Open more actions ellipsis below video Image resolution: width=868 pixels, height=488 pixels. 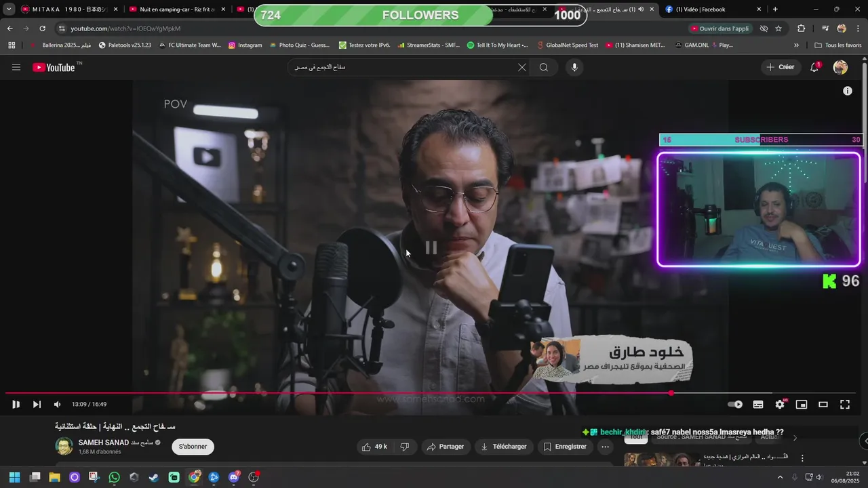pyautogui.click(x=605, y=447)
